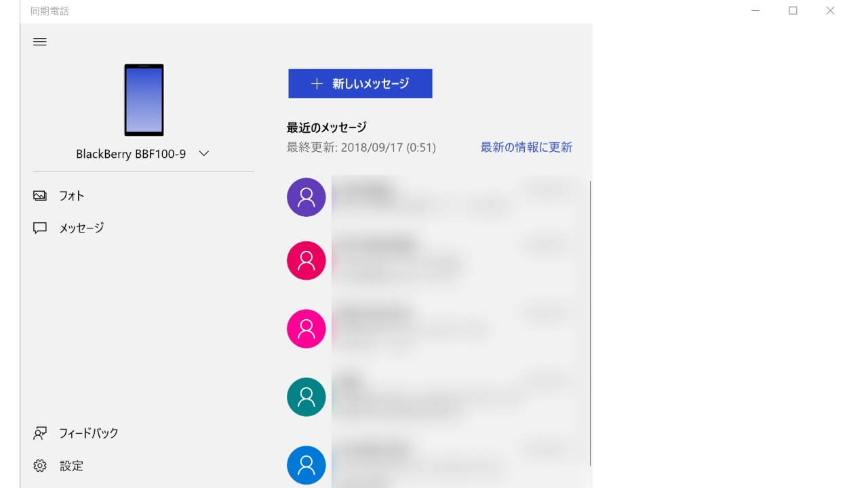The width and height of the screenshot is (868, 488).
Task: Click the settings gear icon
Action: [x=40, y=466]
